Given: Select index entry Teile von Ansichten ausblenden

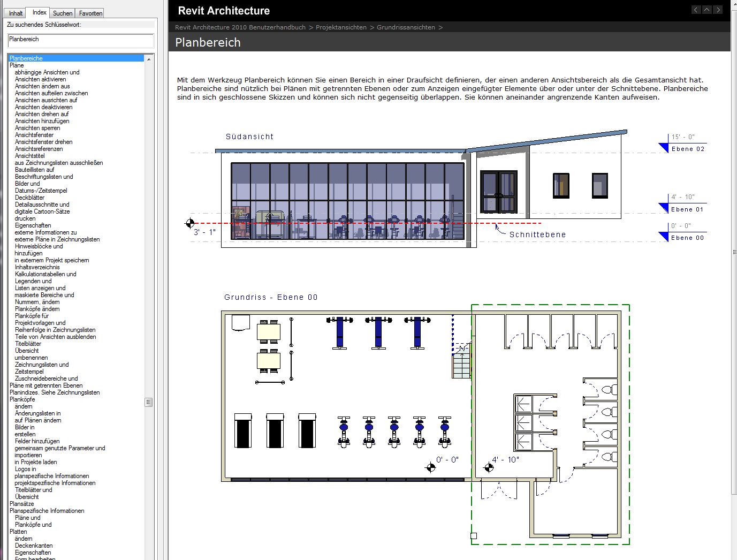Looking at the screenshot, I should (56, 337).
